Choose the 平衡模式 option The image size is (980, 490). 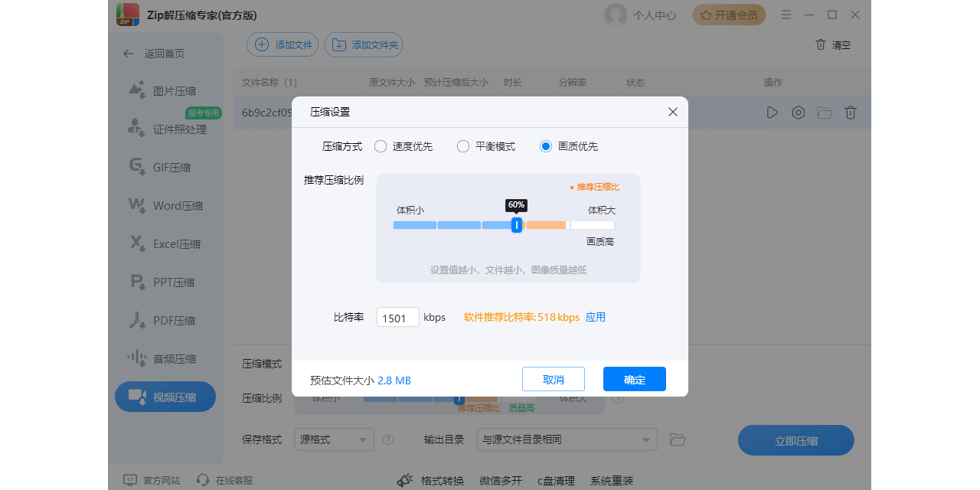(462, 145)
